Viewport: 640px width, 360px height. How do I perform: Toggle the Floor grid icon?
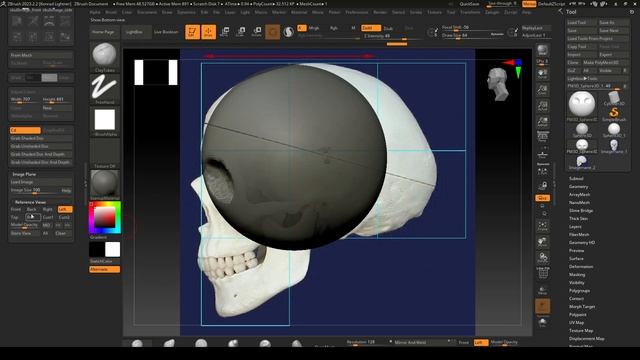[x=542, y=155]
